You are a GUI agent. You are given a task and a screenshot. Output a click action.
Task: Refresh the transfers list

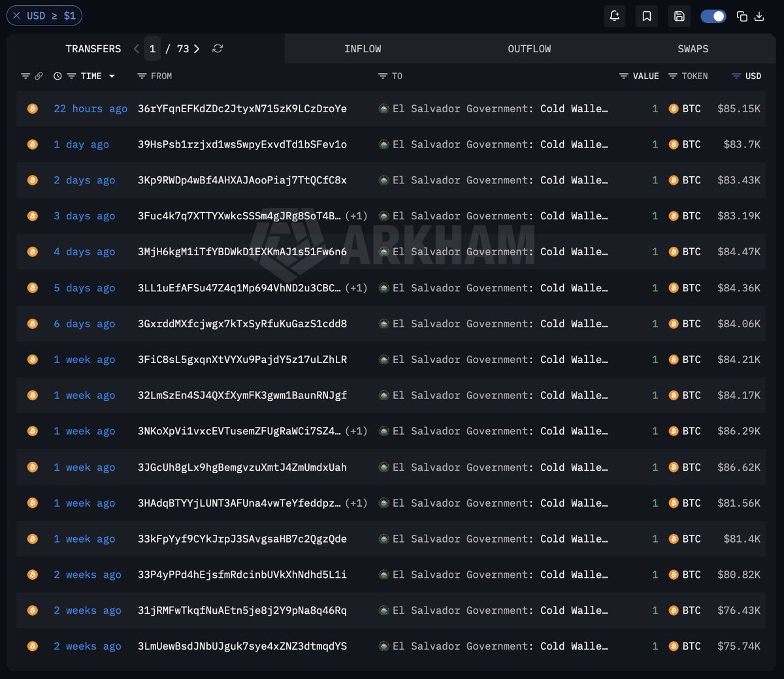tap(218, 49)
